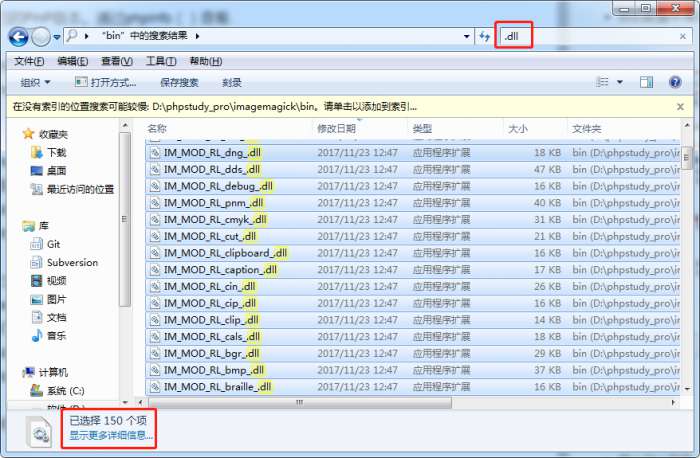
Task: Click the file list horizontal scrollbar thumb
Action: [x=299, y=403]
